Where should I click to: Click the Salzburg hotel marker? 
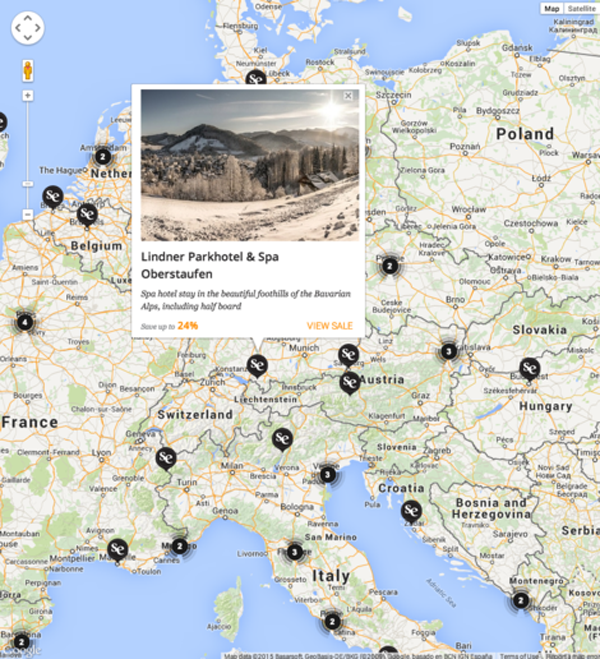pyautogui.click(x=348, y=355)
